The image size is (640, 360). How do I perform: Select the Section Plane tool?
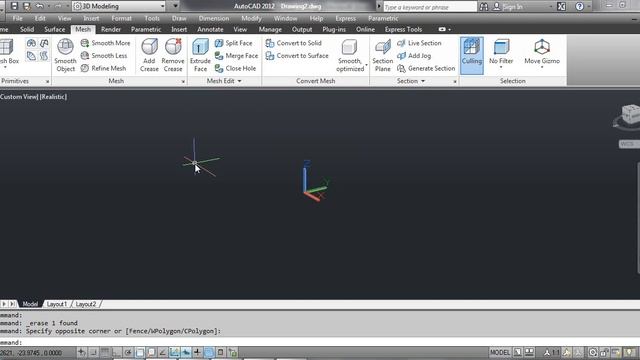coord(382,56)
